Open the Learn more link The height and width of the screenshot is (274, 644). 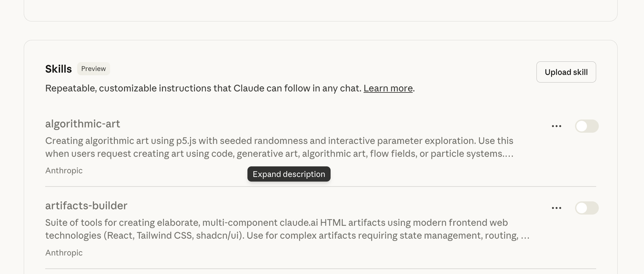pyautogui.click(x=388, y=88)
